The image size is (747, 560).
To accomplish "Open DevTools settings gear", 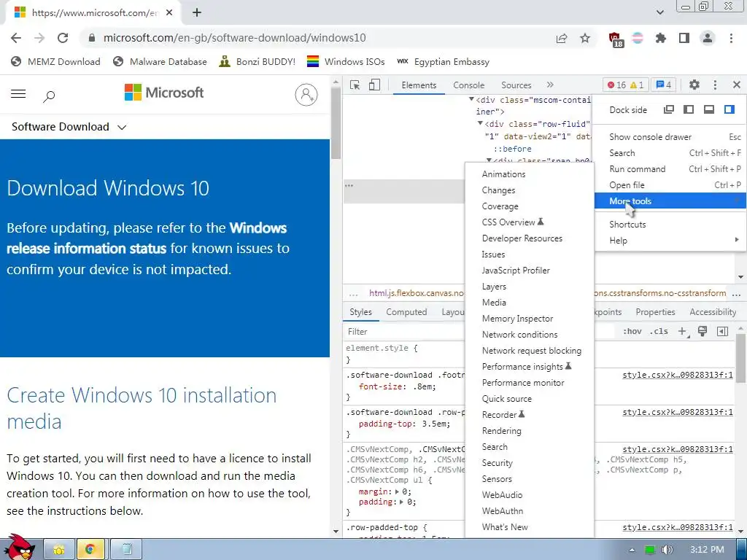I will (694, 85).
